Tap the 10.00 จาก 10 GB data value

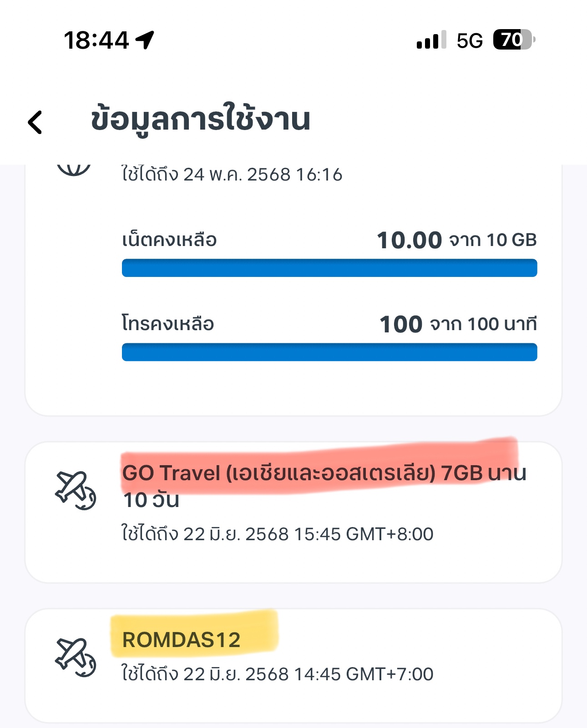(457, 240)
